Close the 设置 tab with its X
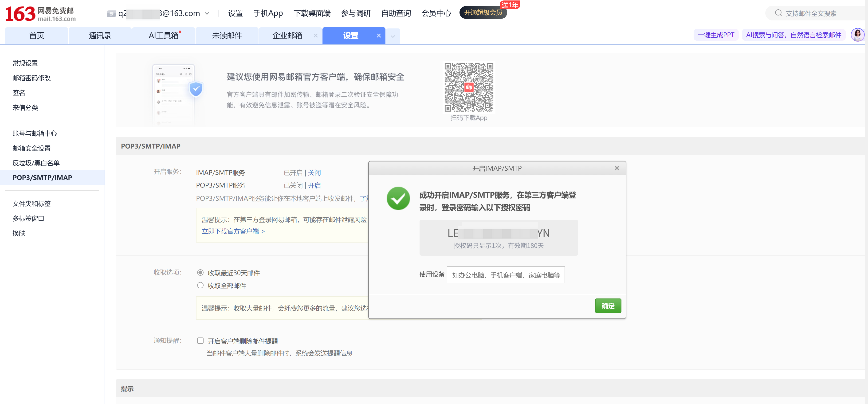 click(379, 36)
